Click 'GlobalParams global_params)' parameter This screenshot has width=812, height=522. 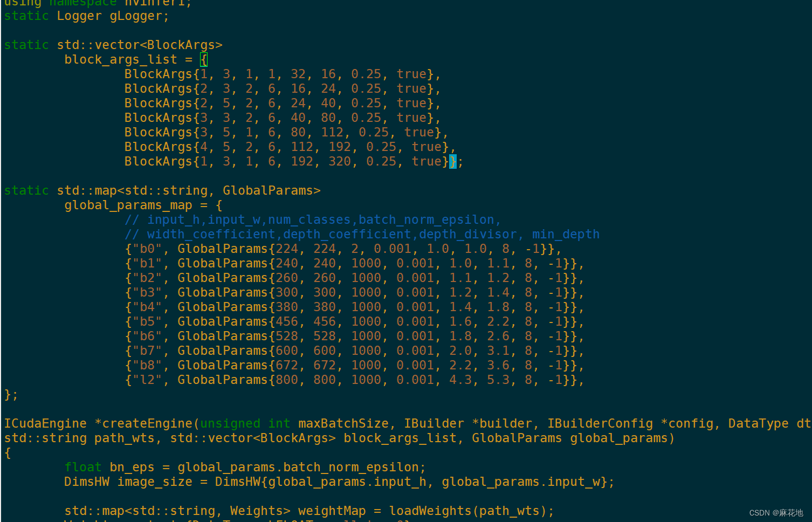(573, 438)
